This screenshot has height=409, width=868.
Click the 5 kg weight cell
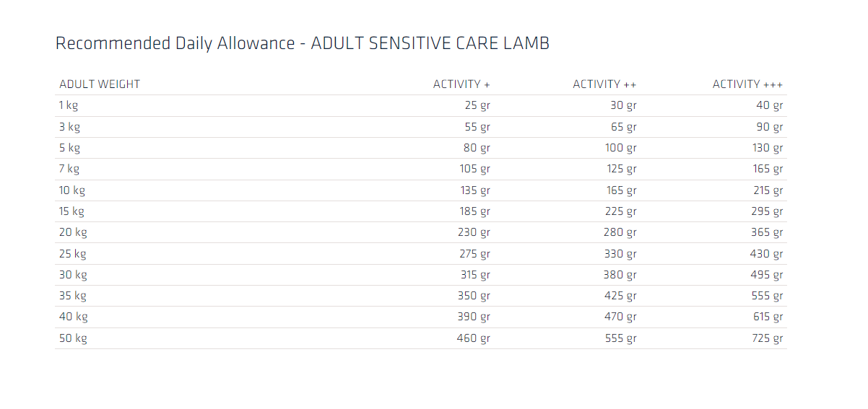click(69, 148)
